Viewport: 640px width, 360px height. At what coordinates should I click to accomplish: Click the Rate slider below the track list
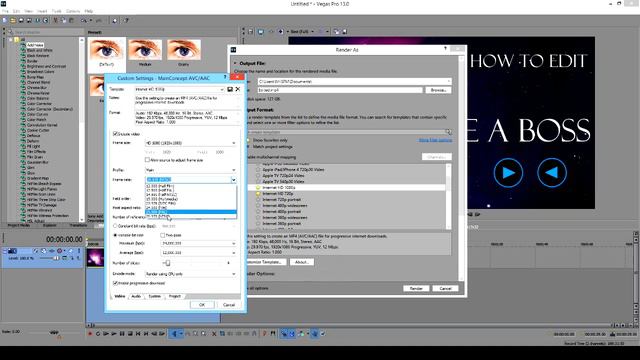tap(54, 333)
